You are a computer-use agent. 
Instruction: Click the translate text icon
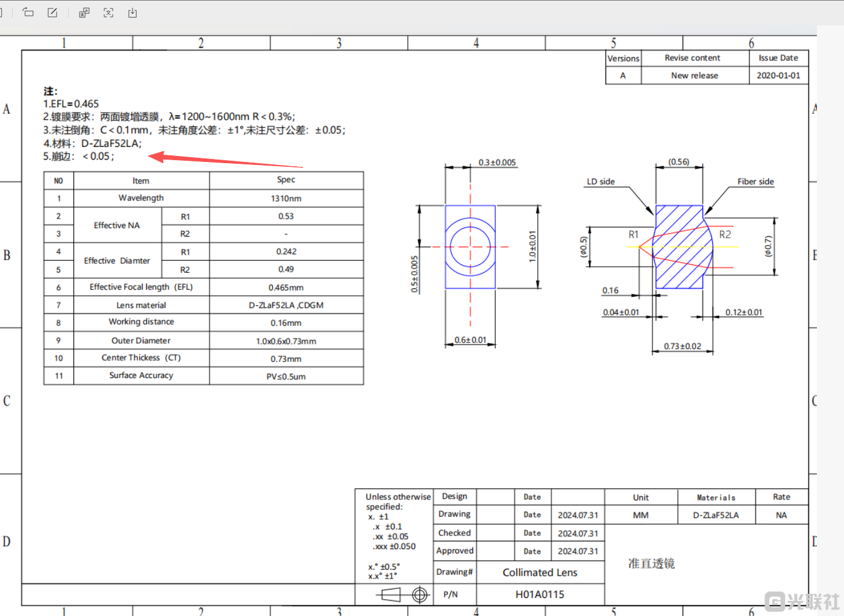tap(84, 13)
